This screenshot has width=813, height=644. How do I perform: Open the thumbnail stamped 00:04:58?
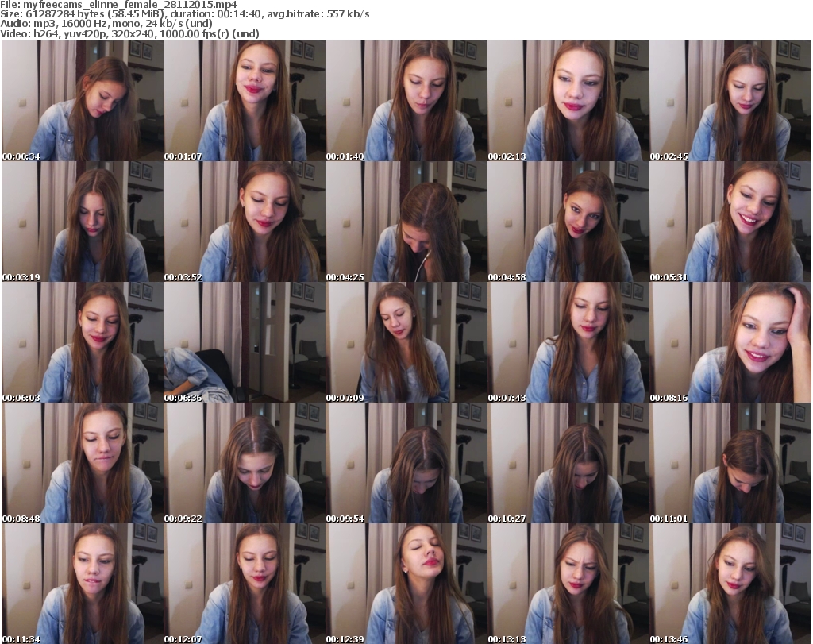tap(568, 222)
